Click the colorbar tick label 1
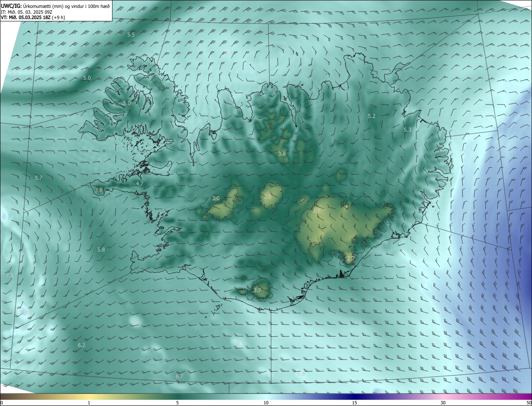This screenshot has height=406, width=532. click(89, 403)
